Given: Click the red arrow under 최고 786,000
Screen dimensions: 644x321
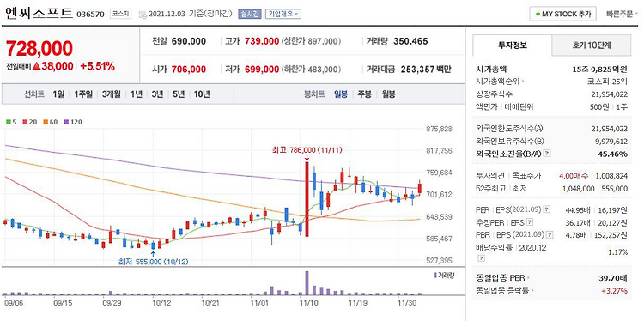Looking at the screenshot, I should point(307,158).
